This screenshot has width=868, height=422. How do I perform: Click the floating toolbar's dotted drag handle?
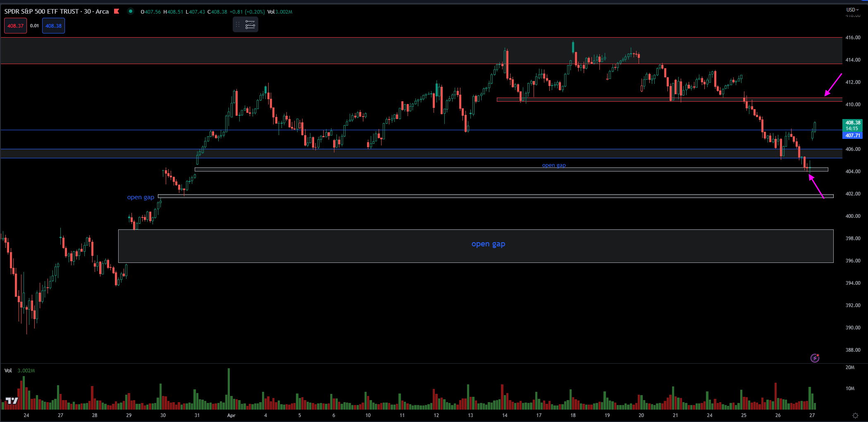click(238, 25)
